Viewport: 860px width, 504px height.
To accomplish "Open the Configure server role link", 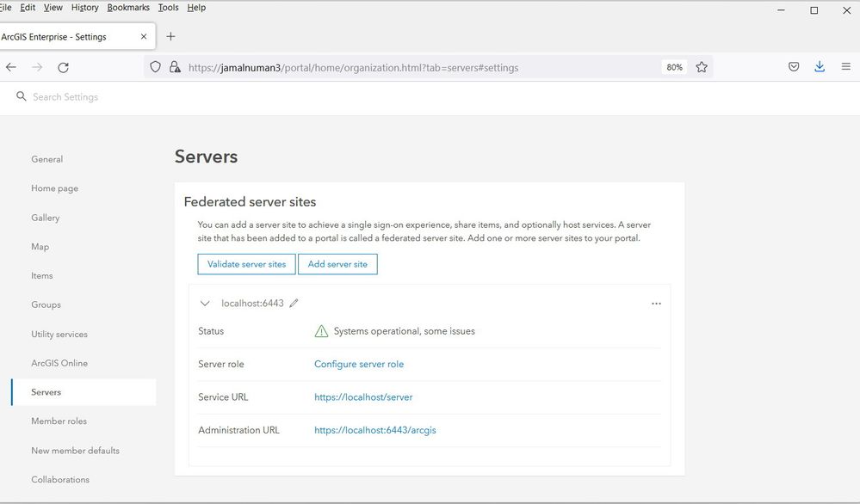I will (x=359, y=364).
